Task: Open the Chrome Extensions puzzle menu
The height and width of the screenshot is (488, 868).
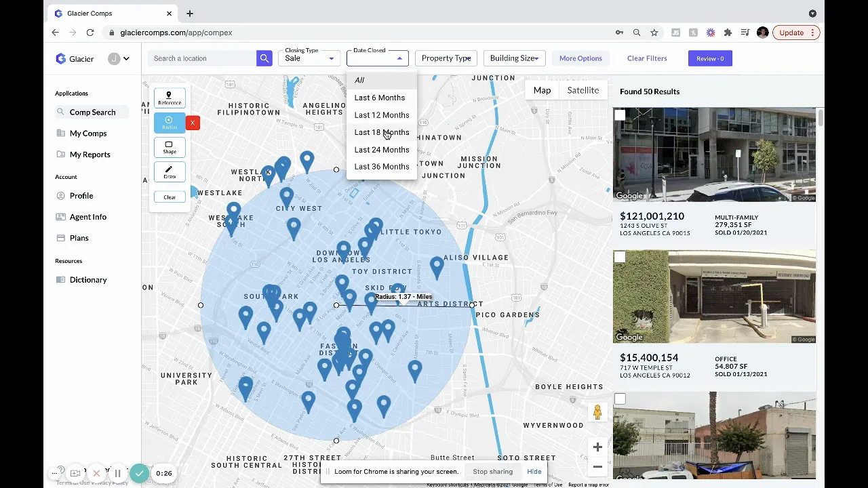Action: coord(728,33)
